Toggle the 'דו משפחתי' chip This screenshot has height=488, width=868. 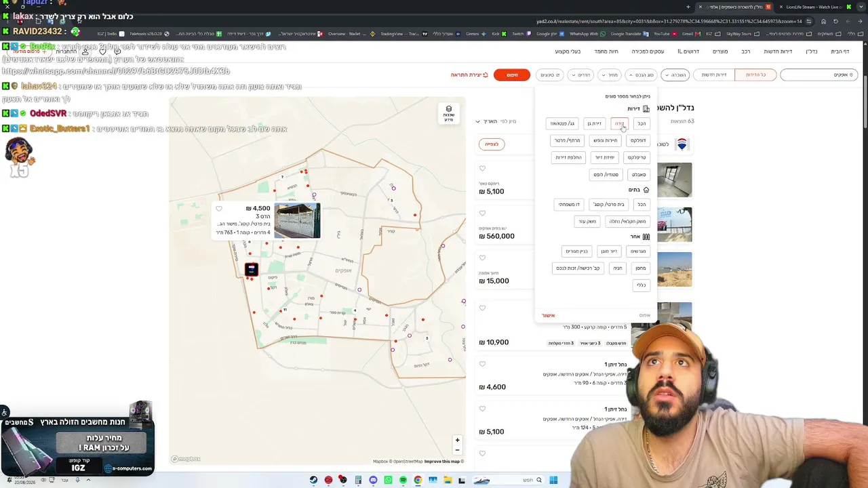pos(569,204)
